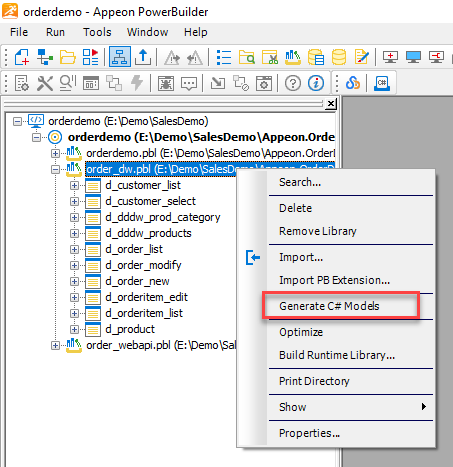Click the Debug bug toolbar icon

(x=166, y=83)
